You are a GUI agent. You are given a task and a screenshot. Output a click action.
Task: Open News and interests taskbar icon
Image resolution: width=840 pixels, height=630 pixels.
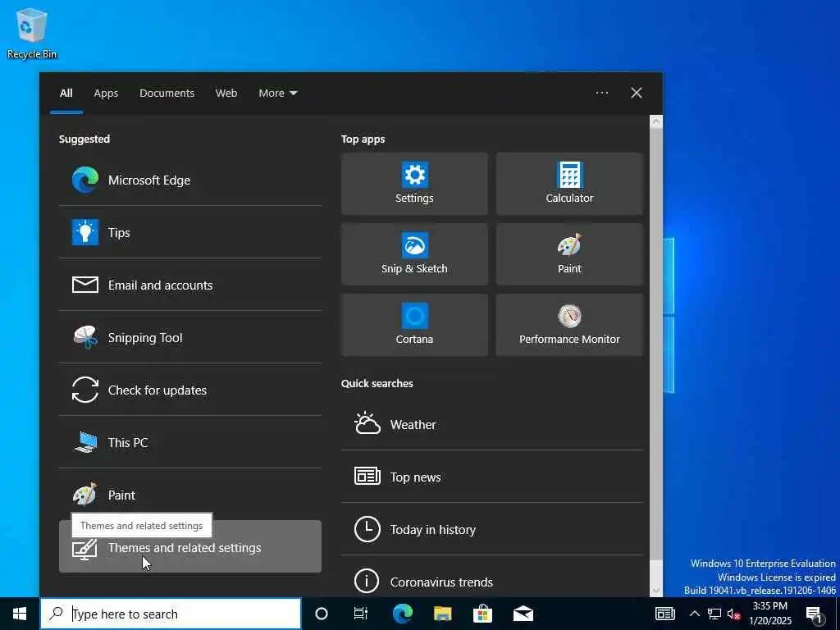664,614
